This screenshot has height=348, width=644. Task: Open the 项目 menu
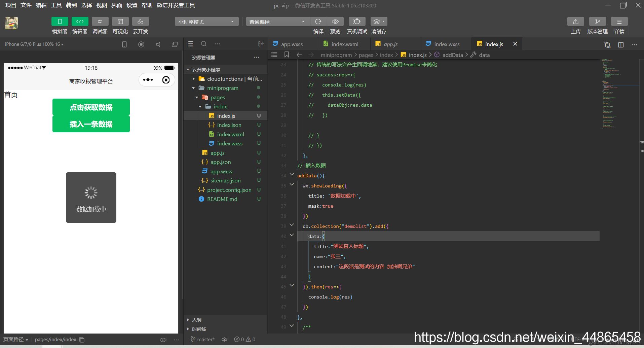(x=11, y=5)
